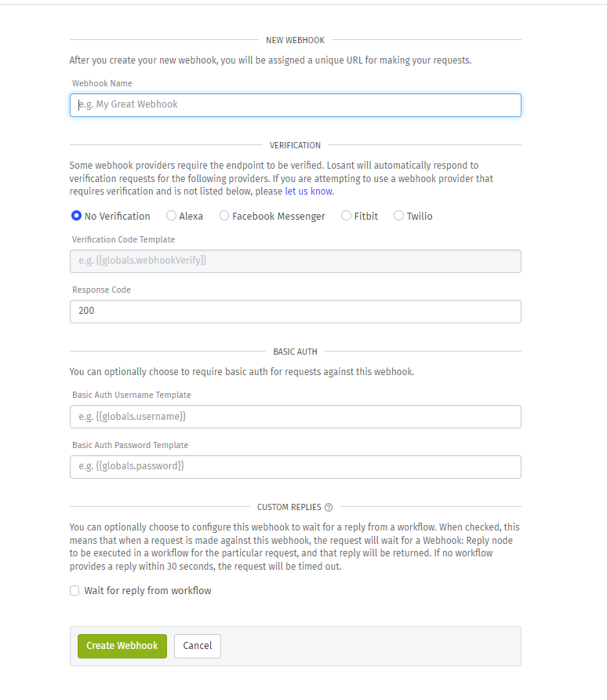This screenshot has height=700, width=607.
Task: Click the Verification Code Template label
Action: coord(124,239)
